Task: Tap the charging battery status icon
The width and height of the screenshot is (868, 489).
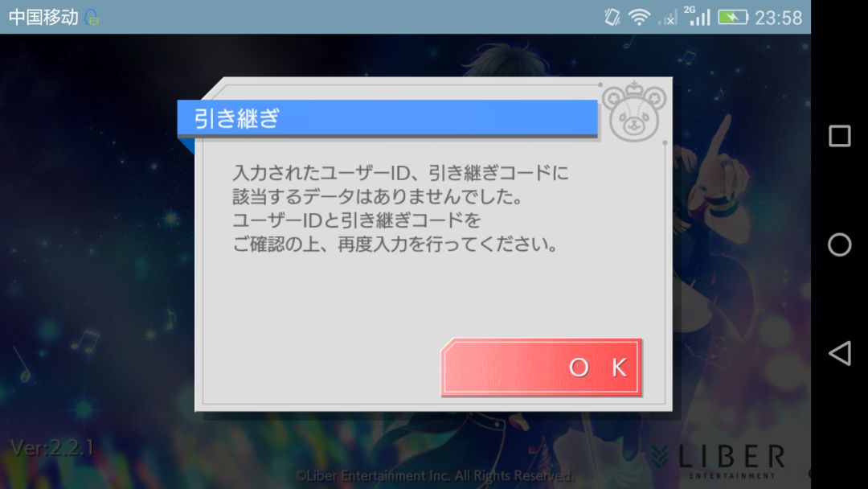Action: 732,17
